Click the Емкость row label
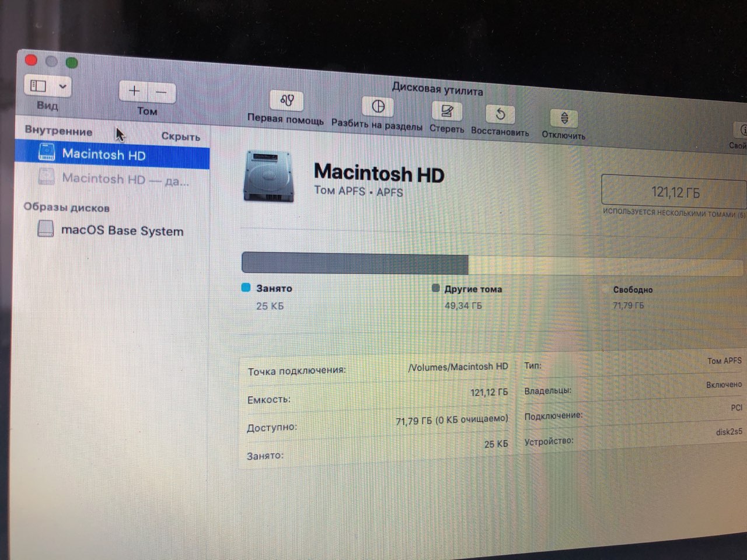 coord(268,400)
